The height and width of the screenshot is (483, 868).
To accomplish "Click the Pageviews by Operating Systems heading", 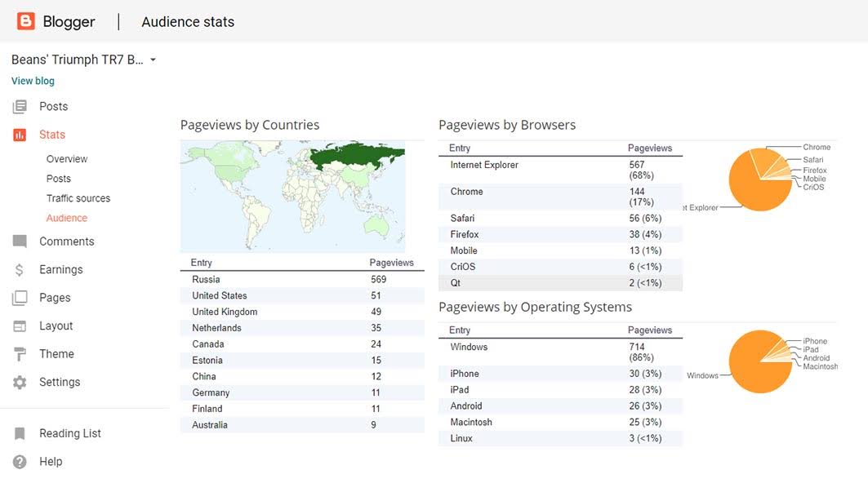I will click(536, 307).
